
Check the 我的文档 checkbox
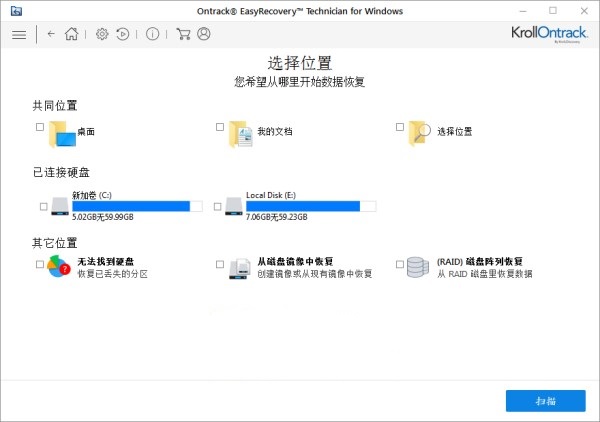point(220,127)
